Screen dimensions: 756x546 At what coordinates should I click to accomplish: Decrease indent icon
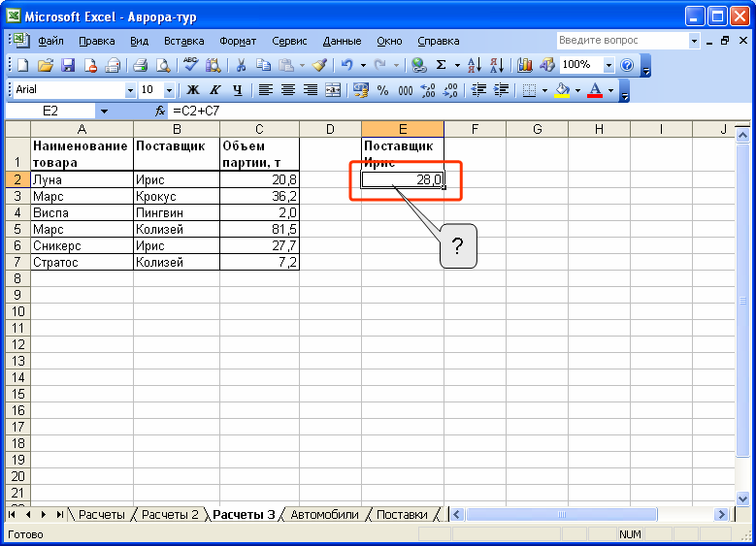coord(478,90)
